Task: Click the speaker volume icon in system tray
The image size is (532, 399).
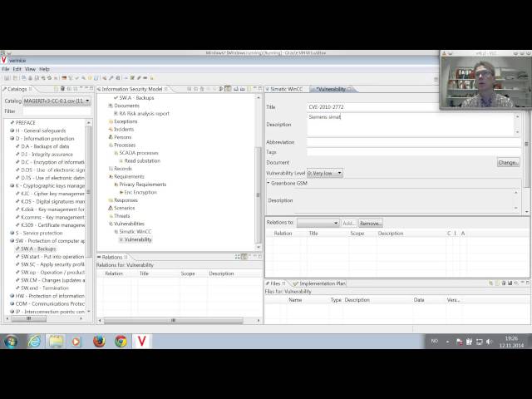Action: [x=489, y=342]
